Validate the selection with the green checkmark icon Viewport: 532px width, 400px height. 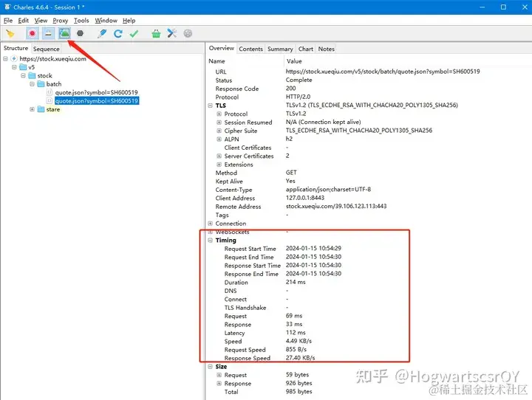[134, 33]
